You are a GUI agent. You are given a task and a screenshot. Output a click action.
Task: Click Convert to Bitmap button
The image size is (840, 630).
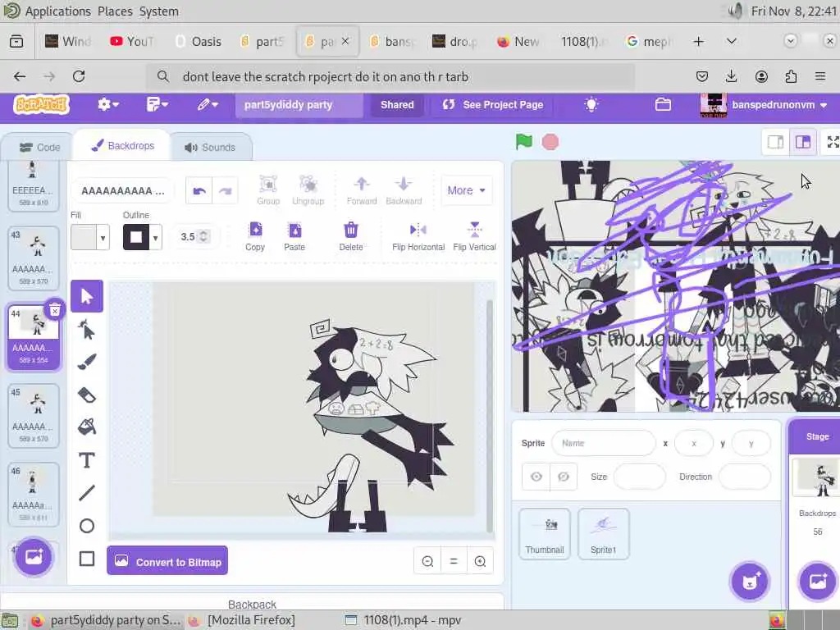click(167, 561)
